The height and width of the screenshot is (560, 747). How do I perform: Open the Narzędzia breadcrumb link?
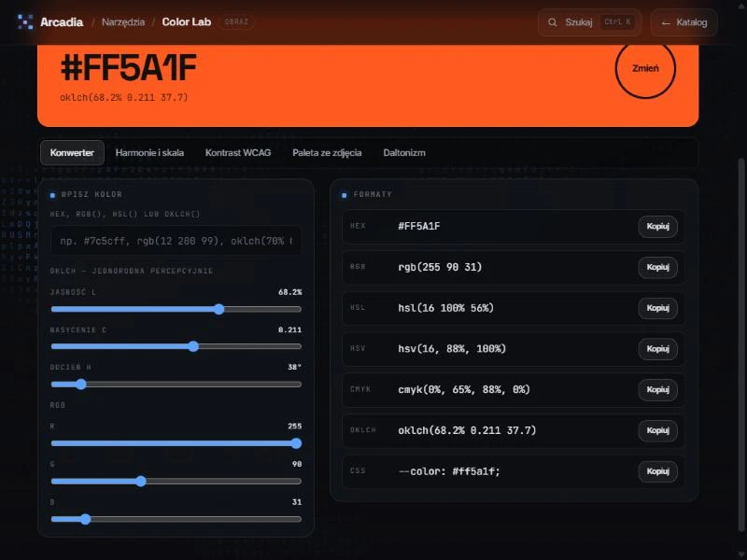pos(123,22)
